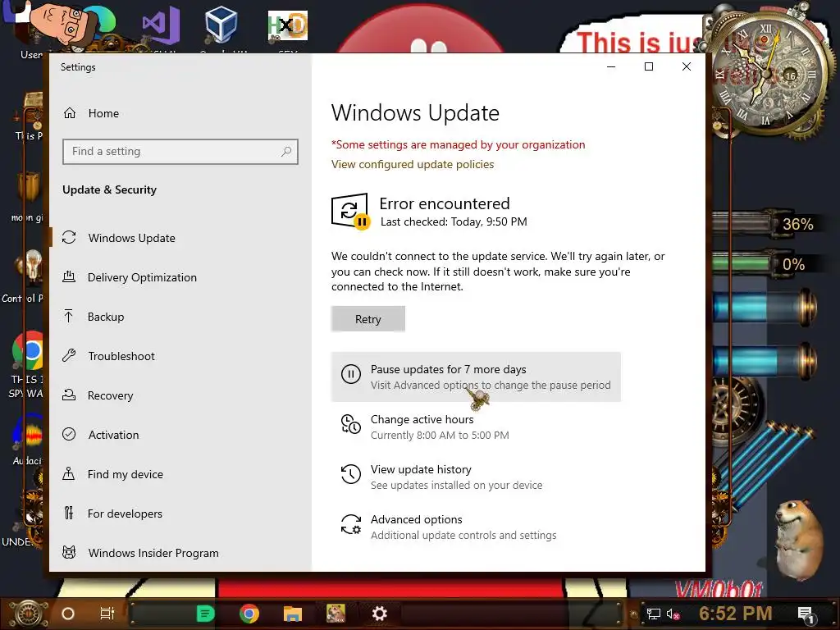Open File Explorer from the taskbar
Image resolution: width=840 pixels, height=630 pixels.
click(x=293, y=614)
